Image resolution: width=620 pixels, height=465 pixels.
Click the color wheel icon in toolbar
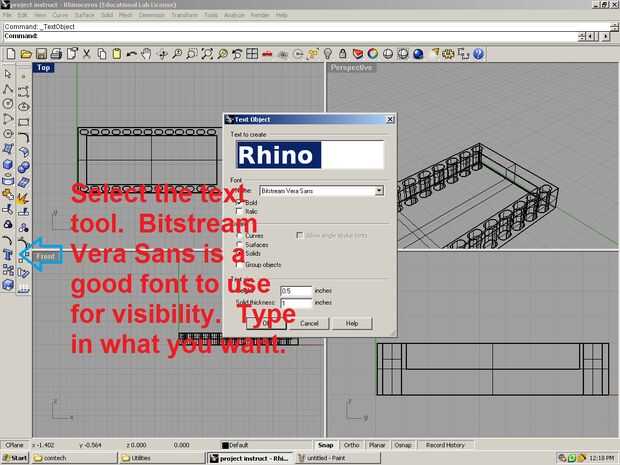tap(372, 54)
